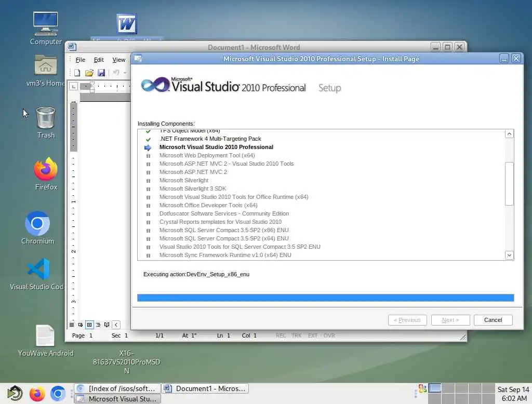This screenshot has height=404, width=532.
Task: Select 'Microsoft ASP.NET MVC 2 - Visual Studio 2010 Tools' row
Action: (321, 164)
